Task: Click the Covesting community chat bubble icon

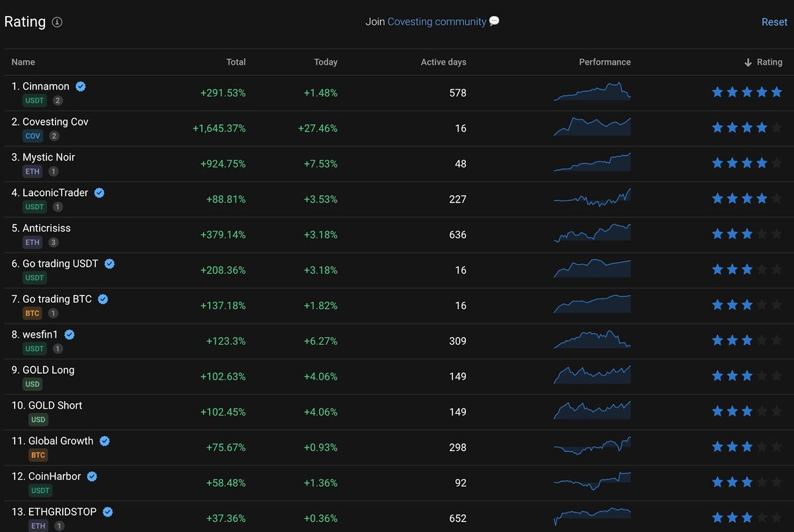Action: tap(494, 21)
